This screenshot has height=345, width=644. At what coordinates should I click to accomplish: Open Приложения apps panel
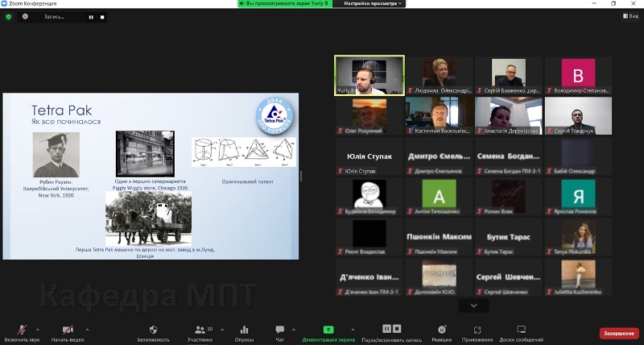tap(477, 333)
